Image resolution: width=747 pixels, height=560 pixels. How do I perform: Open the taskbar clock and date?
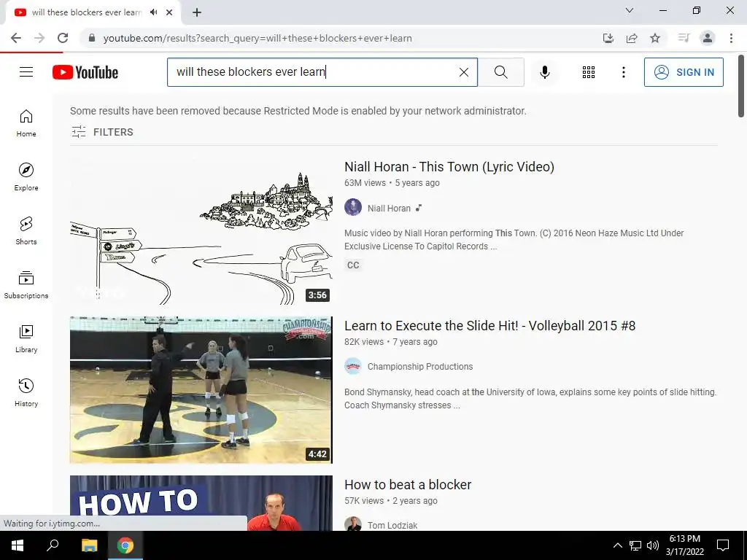click(x=684, y=545)
